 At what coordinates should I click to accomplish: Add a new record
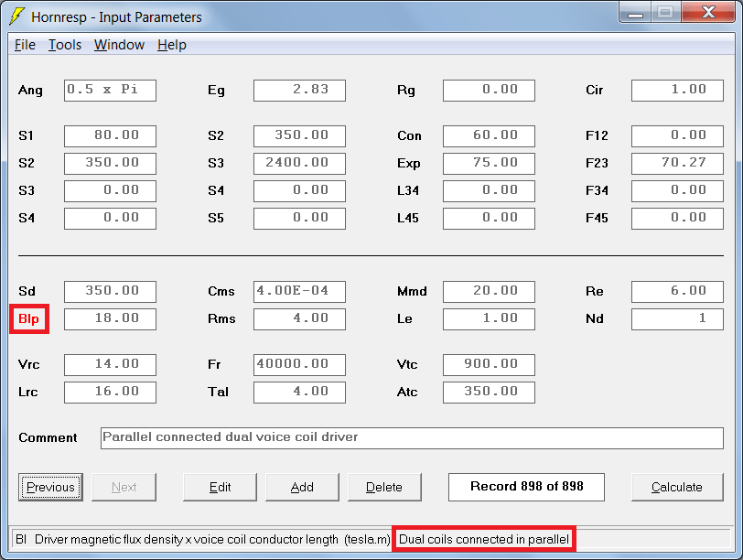click(302, 487)
